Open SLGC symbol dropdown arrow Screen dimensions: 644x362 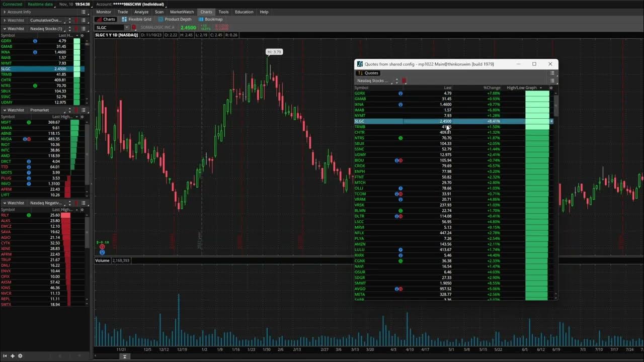[x=126, y=28]
